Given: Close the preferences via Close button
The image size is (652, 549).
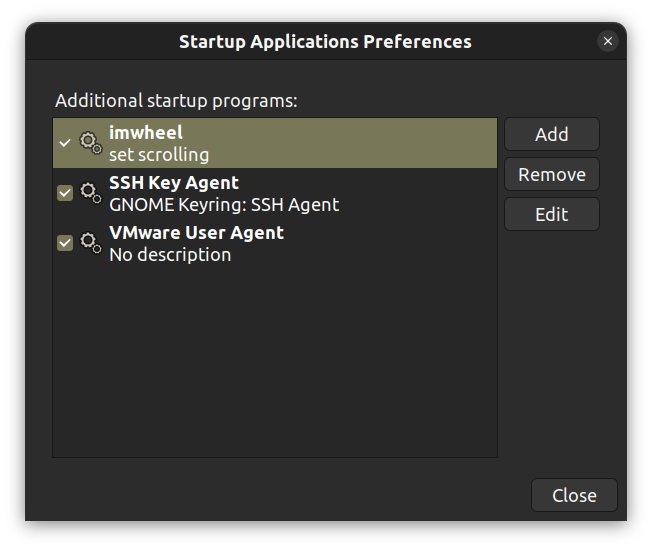Looking at the screenshot, I should 574,495.
